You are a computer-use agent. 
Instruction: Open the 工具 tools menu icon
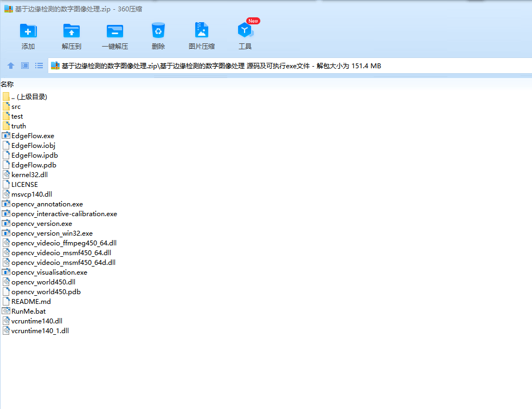coord(245,30)
